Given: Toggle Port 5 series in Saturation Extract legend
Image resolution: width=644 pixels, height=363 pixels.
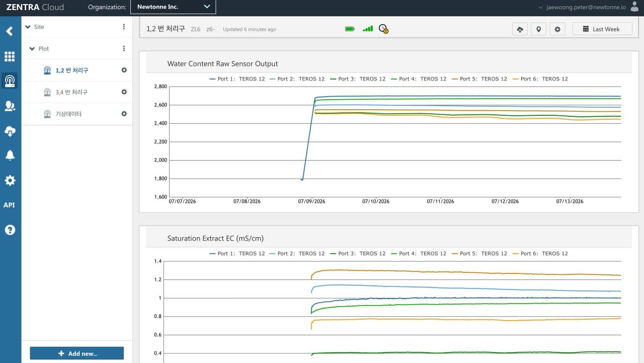Looking at the screenshot, I should click(479, 254).
